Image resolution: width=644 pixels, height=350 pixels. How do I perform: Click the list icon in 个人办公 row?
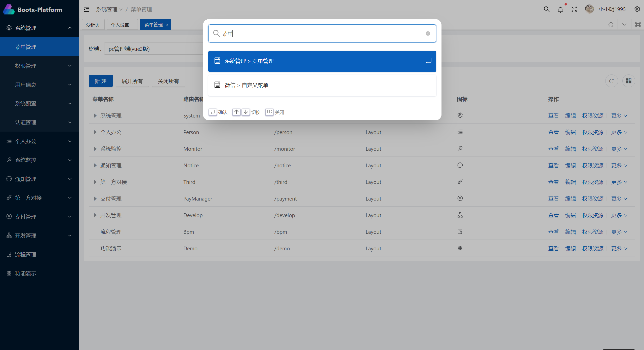point(460,132)
